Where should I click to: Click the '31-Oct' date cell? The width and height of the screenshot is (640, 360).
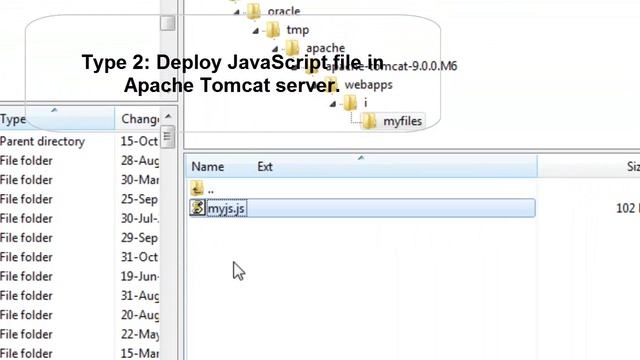pos(139,257)
